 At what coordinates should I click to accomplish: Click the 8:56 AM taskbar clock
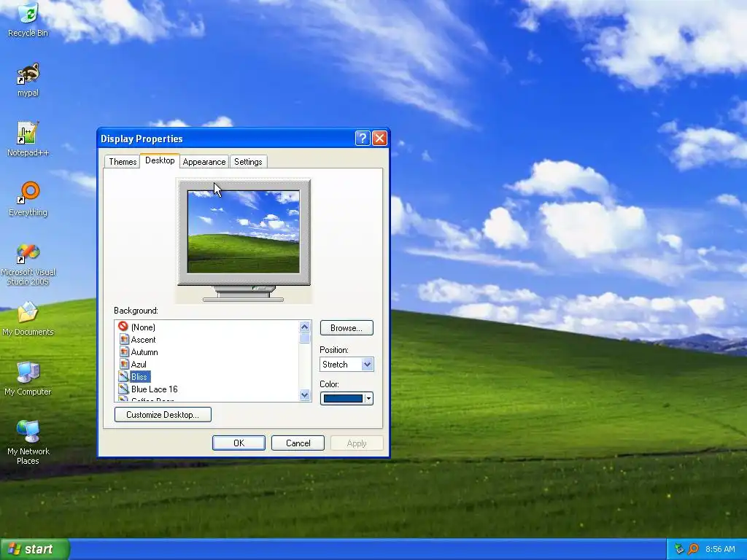pyautogui.click(x=720, y=549)
